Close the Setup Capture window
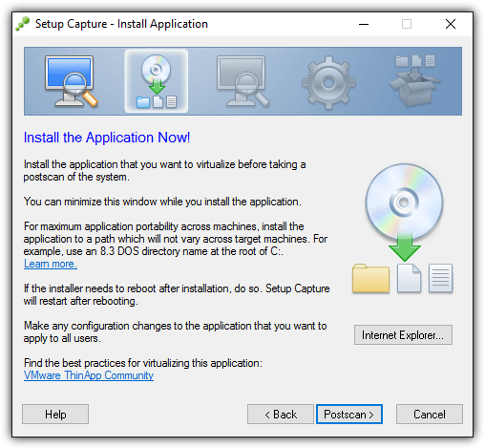The width and height of the screenshot is (485, 448). click(451, 24)
